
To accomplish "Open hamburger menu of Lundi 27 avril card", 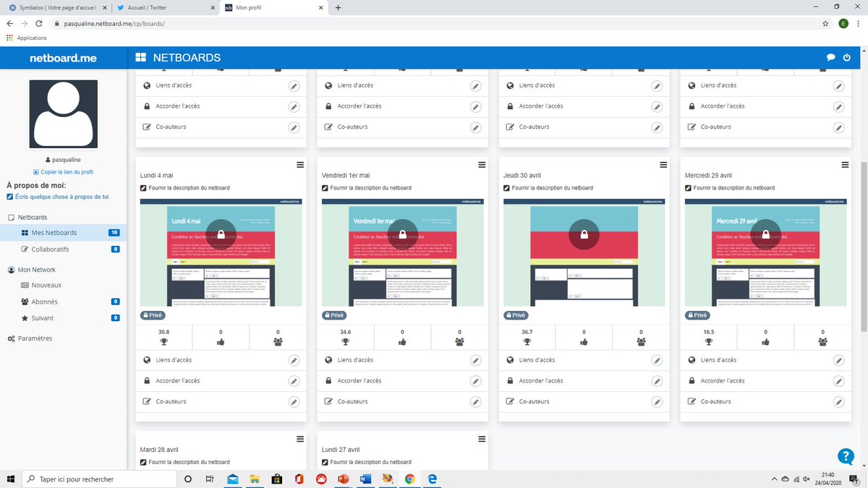I will click(482, 439).
